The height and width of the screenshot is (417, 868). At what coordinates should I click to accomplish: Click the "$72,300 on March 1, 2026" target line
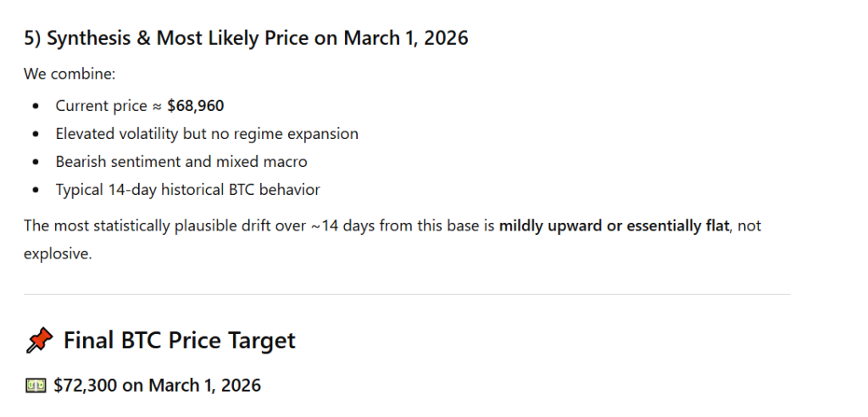tap(157, 386)
